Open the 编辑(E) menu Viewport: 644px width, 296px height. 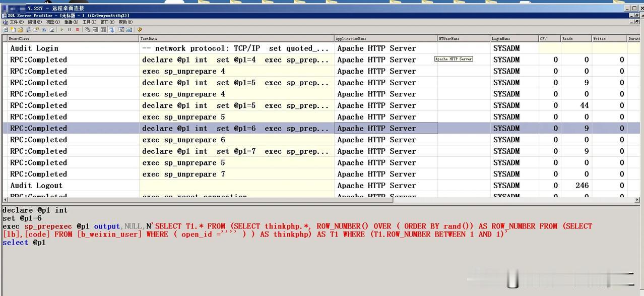coord(35,22)
